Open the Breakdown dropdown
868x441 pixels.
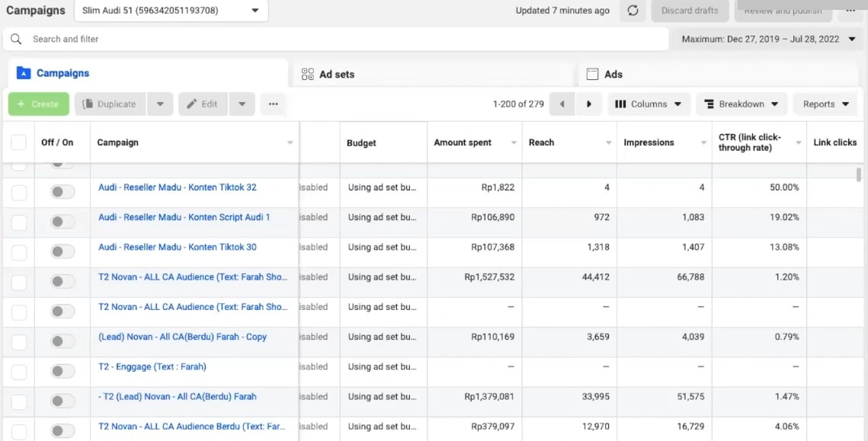click(741, 104)
